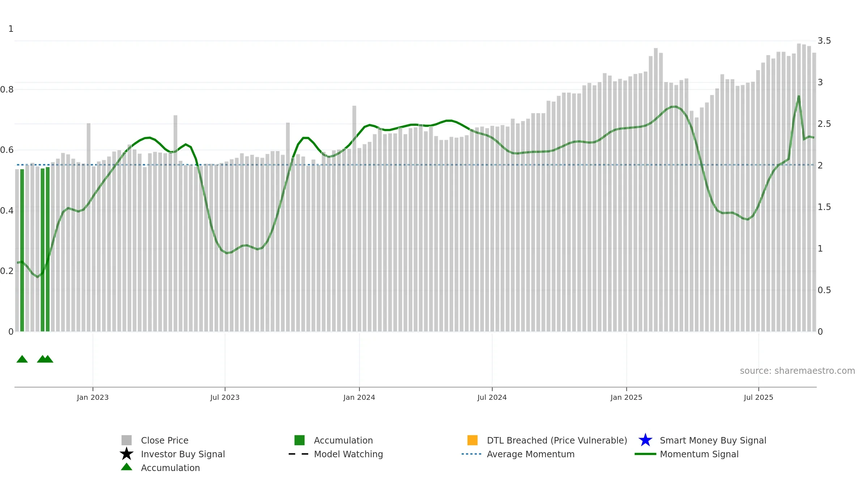Click the Jan 2025 axis label

point(626,397)
